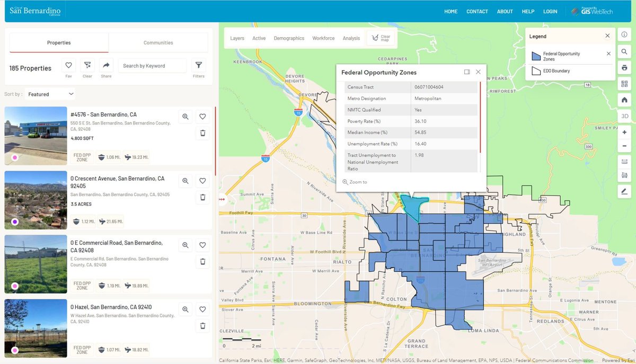This screenshot has height=364, width=636.
Task: Clear filters with the Clear funnel icon
Action: pos(87,66)
